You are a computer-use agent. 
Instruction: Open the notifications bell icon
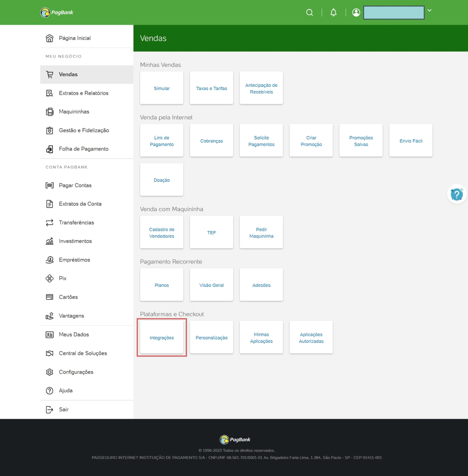point(333,13)
